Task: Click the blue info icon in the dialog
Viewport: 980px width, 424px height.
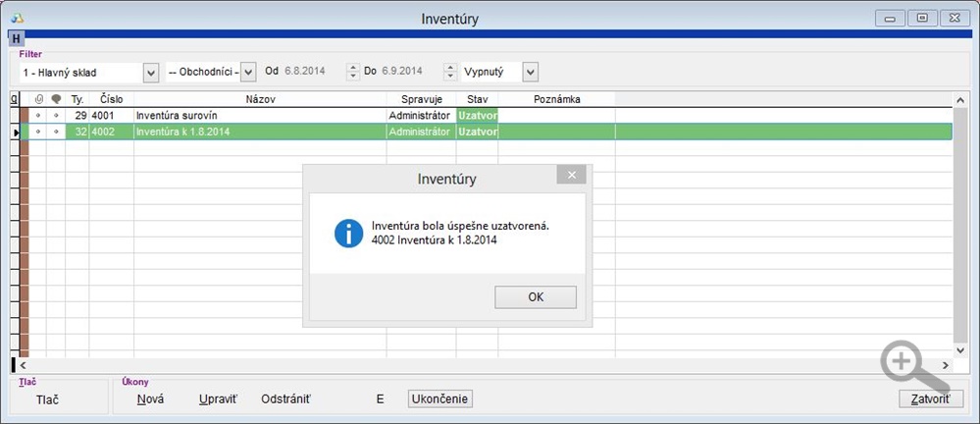Action: 348,234
